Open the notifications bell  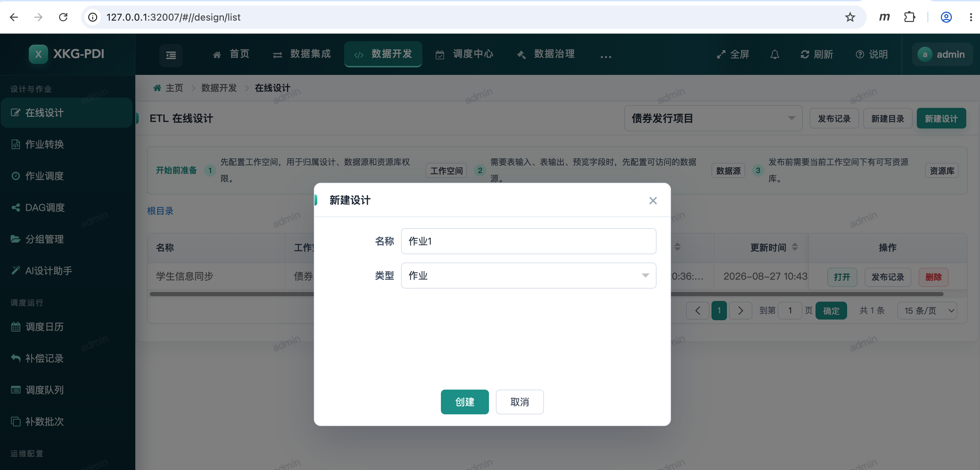tap(775, 54)
